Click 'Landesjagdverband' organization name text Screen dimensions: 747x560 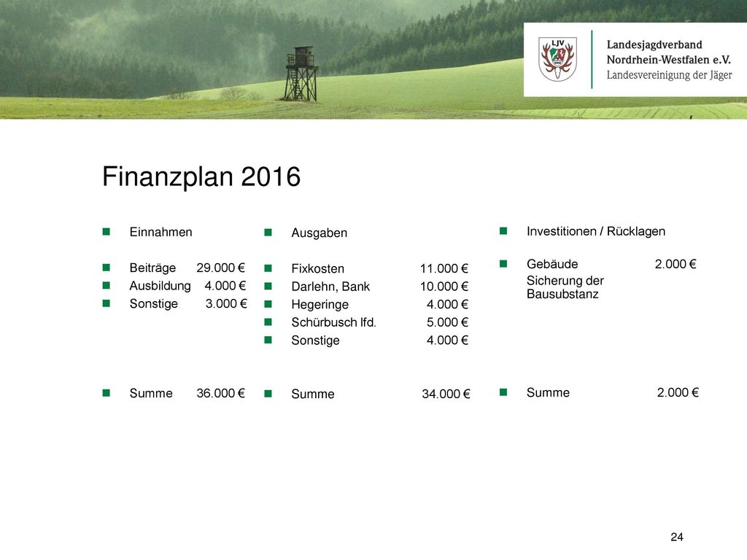[654, 44]
